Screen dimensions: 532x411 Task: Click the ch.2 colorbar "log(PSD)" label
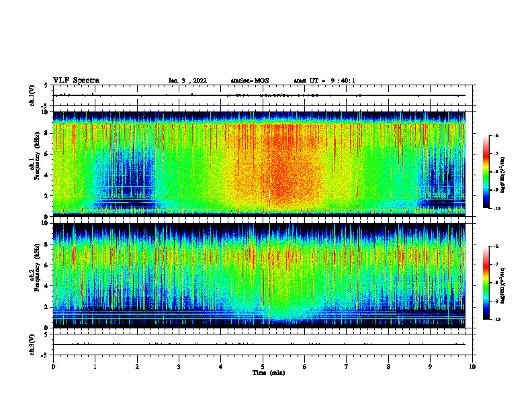[502, 285]
